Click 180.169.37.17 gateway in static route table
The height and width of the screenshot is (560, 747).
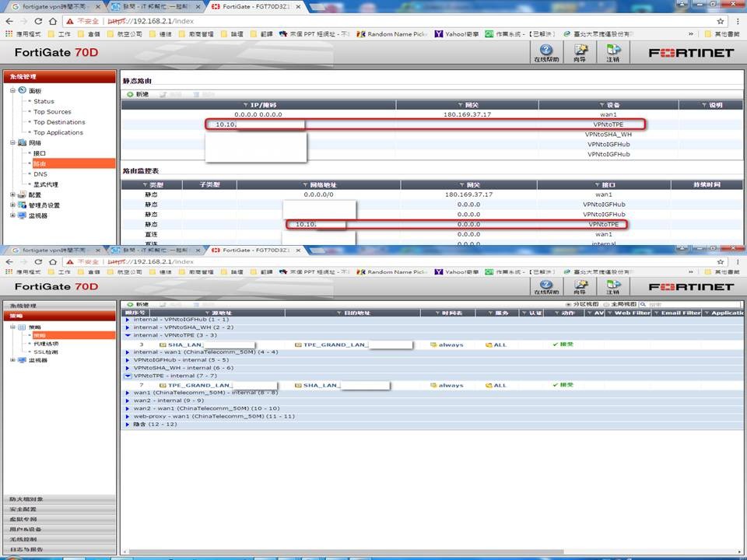(x=467, y=114)
